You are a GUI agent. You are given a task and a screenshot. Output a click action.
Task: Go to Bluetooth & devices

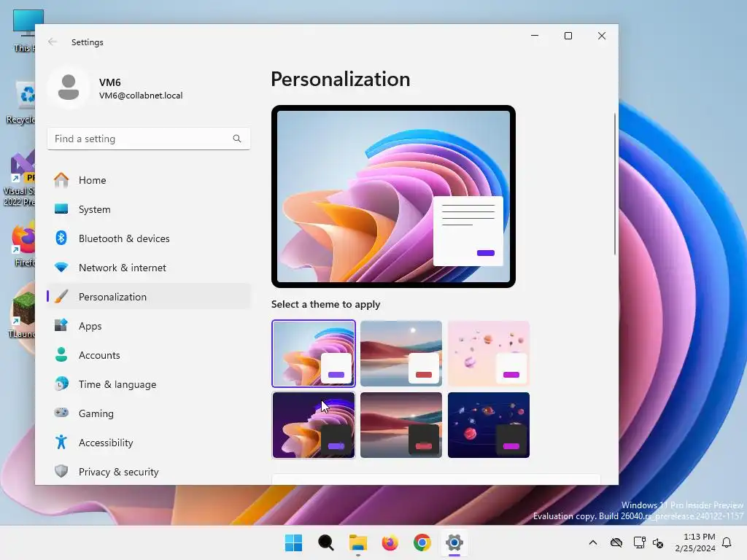pos(148,238)
